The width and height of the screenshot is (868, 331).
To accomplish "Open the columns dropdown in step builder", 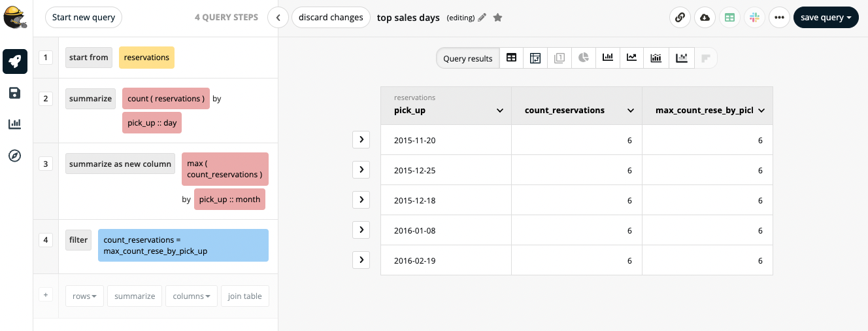I will point(190,296).
